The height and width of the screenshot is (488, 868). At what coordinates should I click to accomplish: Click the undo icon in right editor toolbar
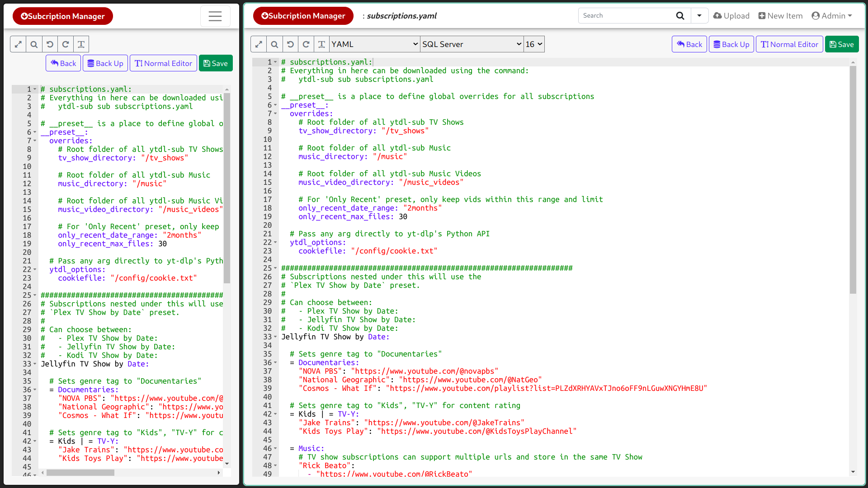point(290,44)
